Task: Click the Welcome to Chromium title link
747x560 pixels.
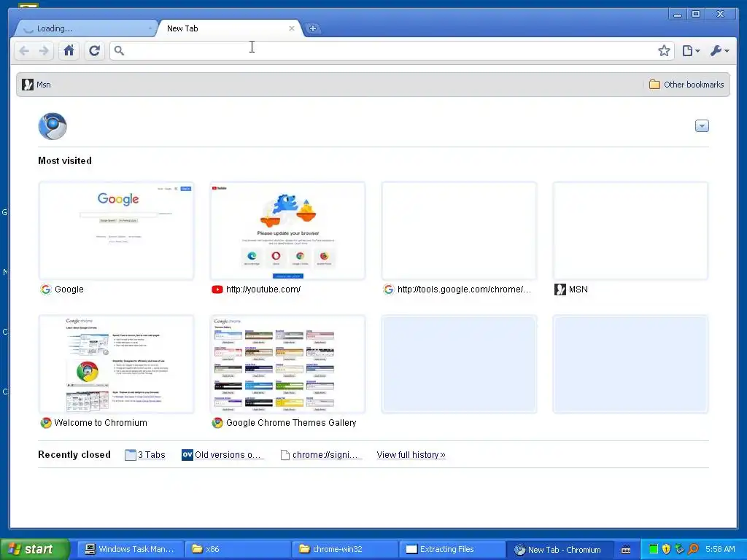Action: [x=101, y=422]
